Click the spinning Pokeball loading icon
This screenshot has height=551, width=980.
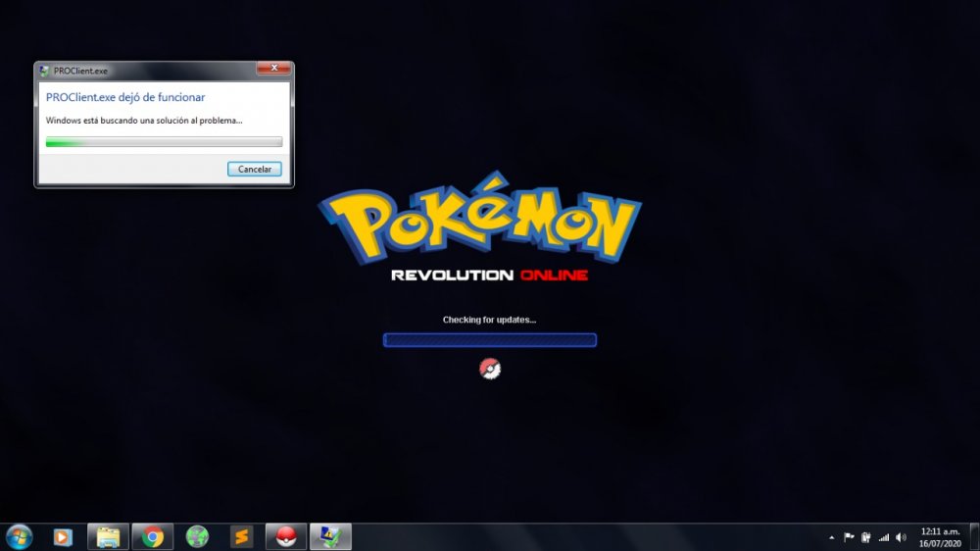coord(490,369)
